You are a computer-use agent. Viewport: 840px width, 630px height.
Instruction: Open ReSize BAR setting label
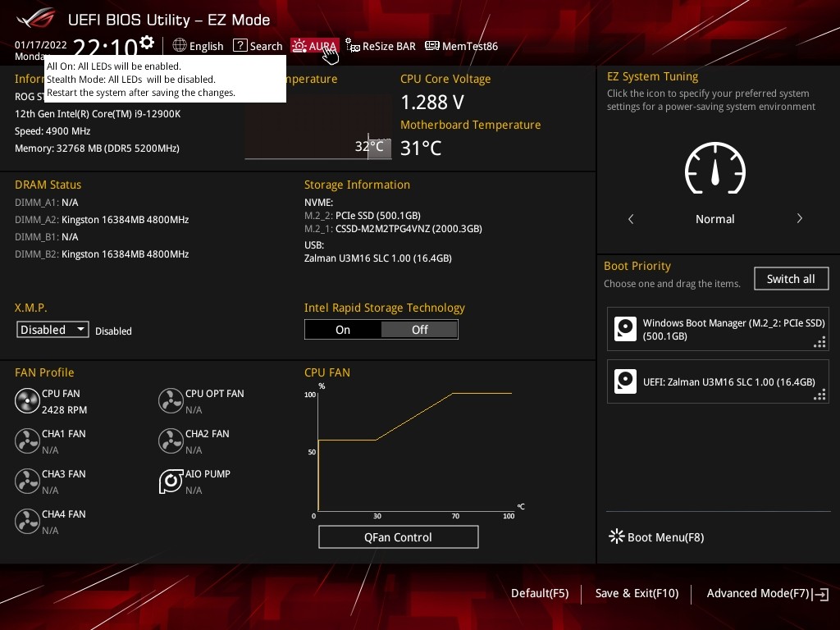(x=389, y=46)
